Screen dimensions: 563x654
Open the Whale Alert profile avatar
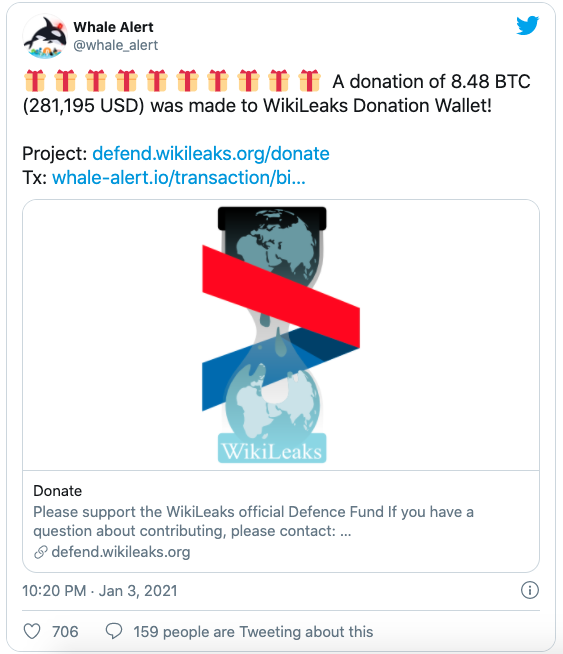coord(45,36)
